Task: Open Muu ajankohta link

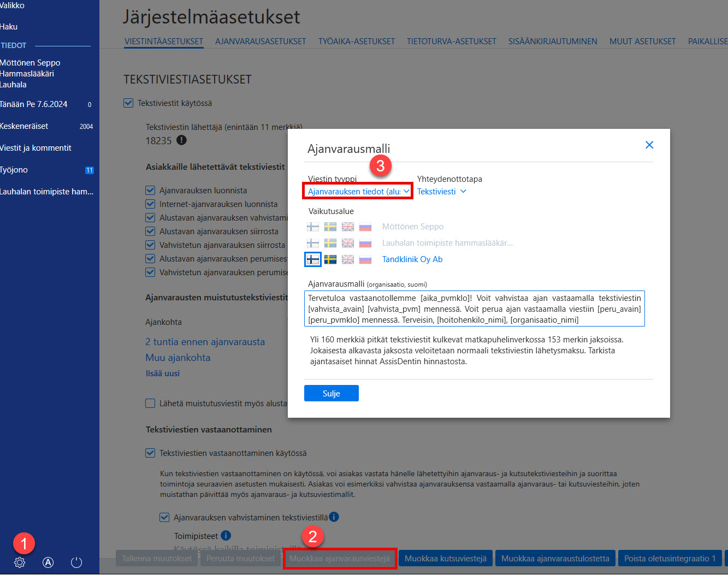Action: click(178, 358)
